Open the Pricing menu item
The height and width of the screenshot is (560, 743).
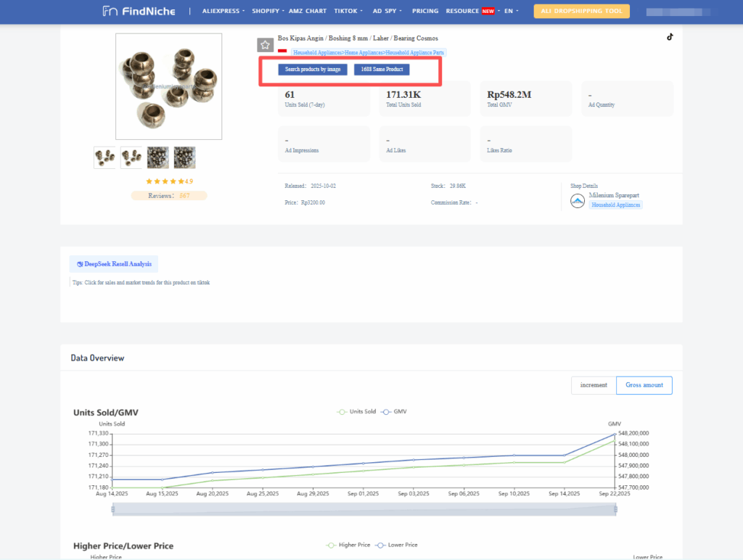coord(425,11)
